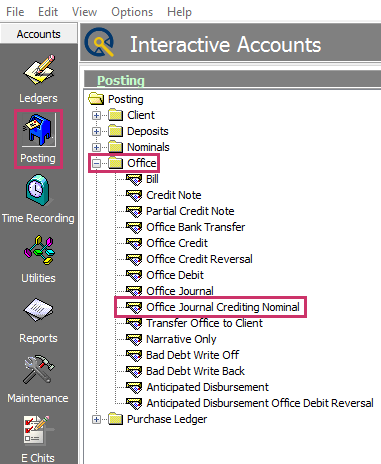381x464 pixels.
Task: Open the E Chits checklist icon
Action: click(37, 430)
